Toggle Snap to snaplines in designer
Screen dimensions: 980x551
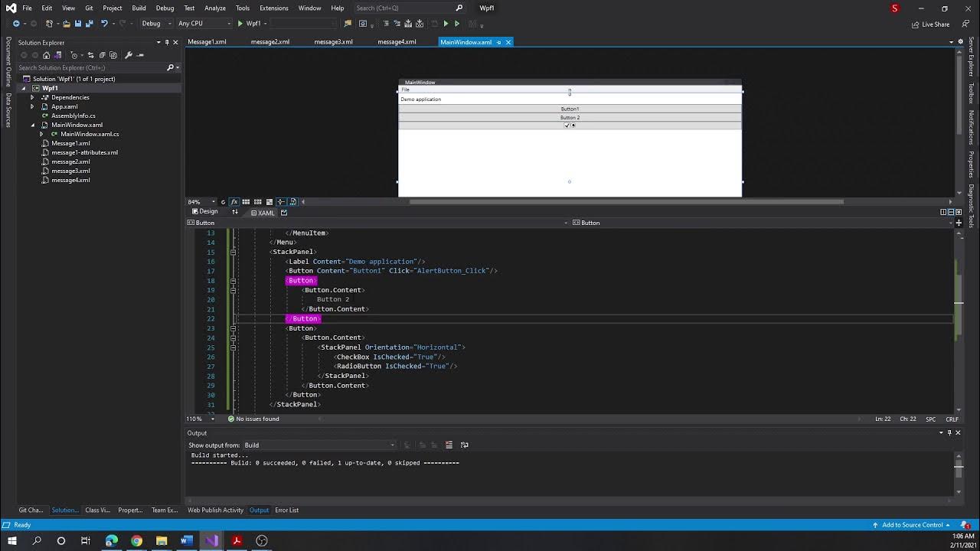coord(281,202)
